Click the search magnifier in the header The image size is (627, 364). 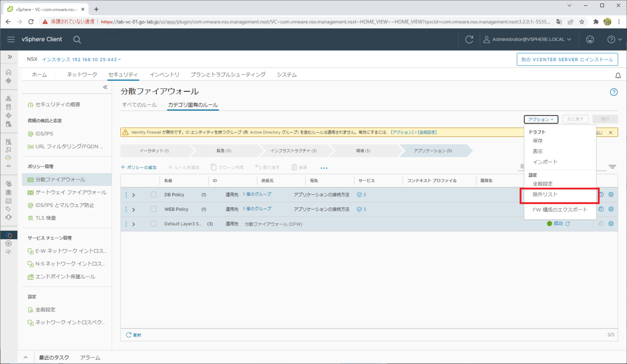pos(77,39)
